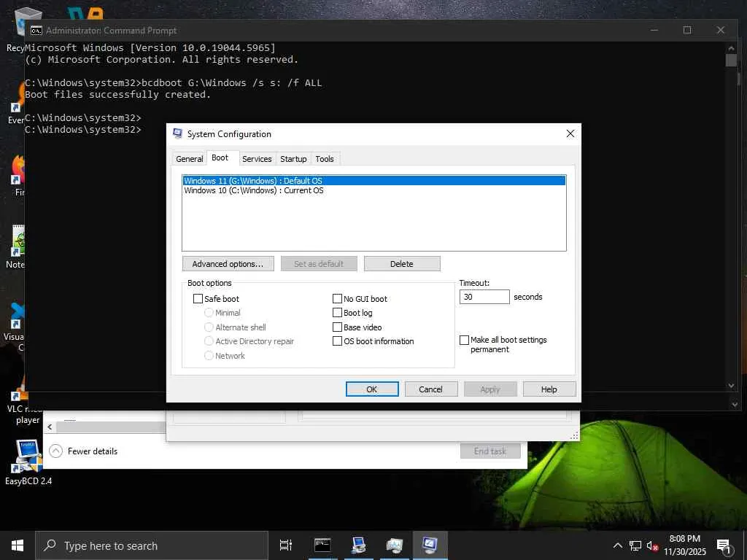This screenshot has width=747, height=560.
Task: Open network status tray icon
Action: (x=635, y=545)
